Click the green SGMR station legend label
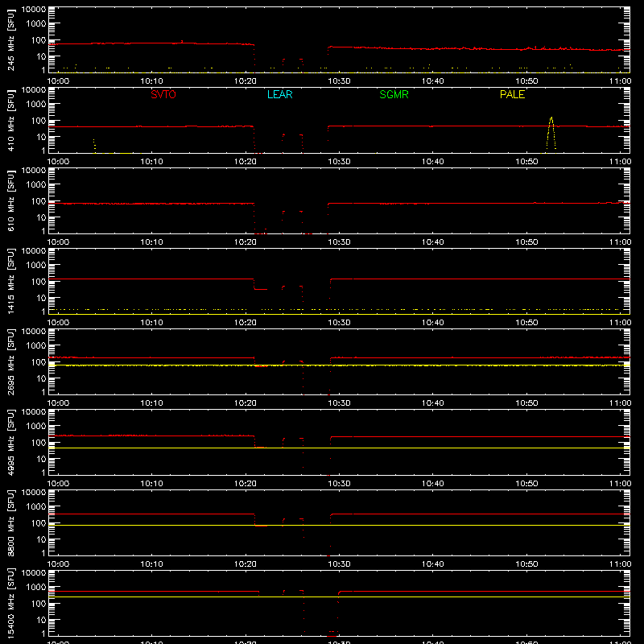The height and width of the screenshot is (644, 644). point(394,94)
